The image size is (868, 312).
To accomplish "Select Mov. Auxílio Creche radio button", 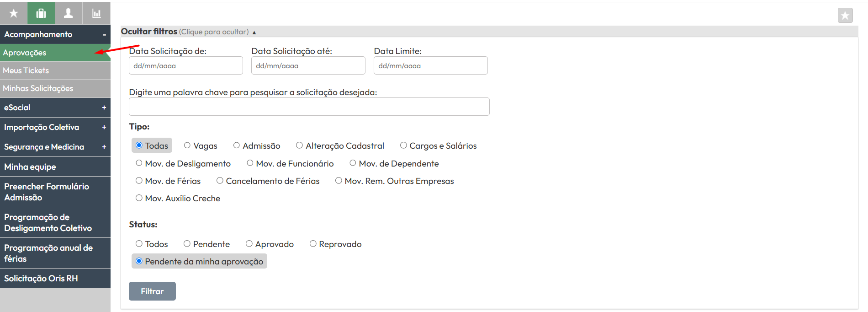I will click(x=139, y=198).
